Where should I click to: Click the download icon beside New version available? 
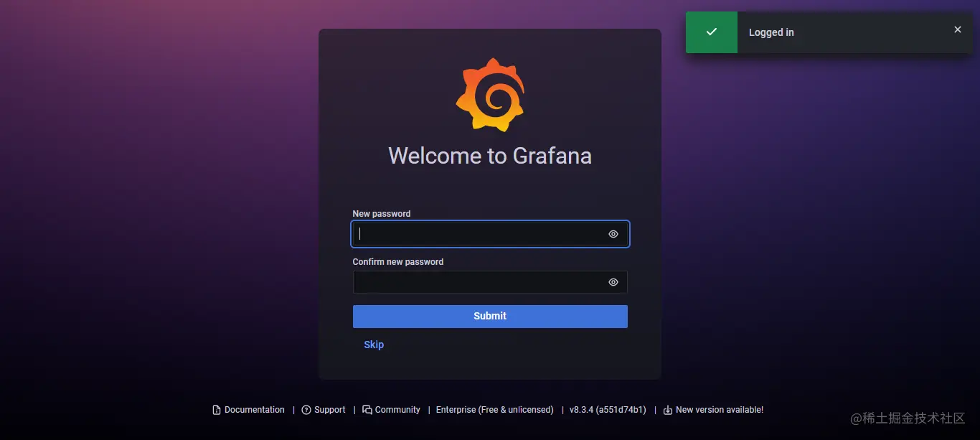668,410
